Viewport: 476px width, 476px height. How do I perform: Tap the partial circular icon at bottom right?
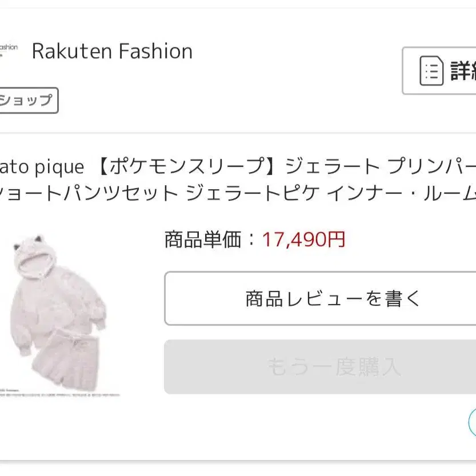472,423
